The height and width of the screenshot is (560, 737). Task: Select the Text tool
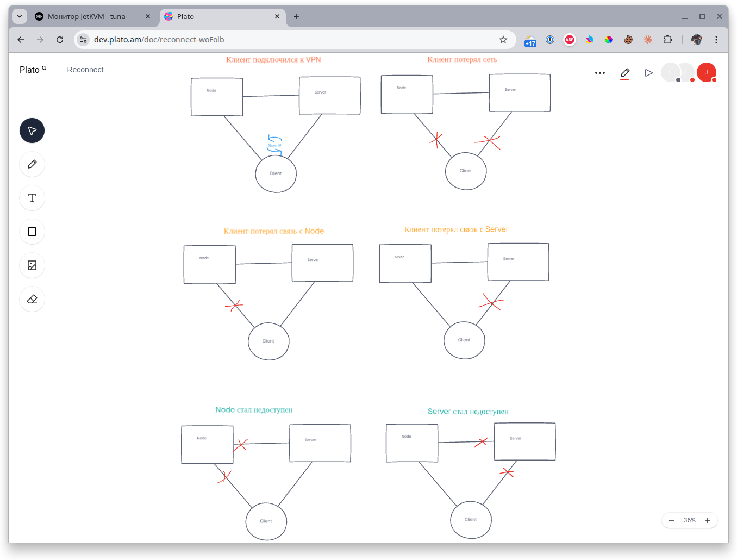(32, 198)
